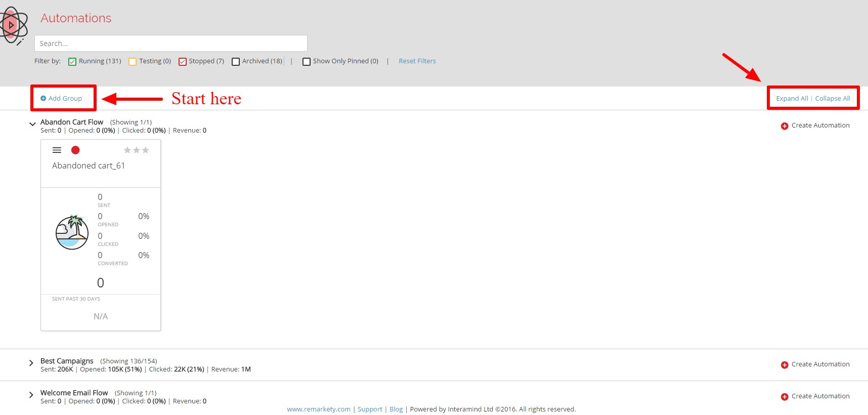Toggle the Archived (18) filter checkbox
This screenshot has height=415, width=868.
[x=236, y=62]
